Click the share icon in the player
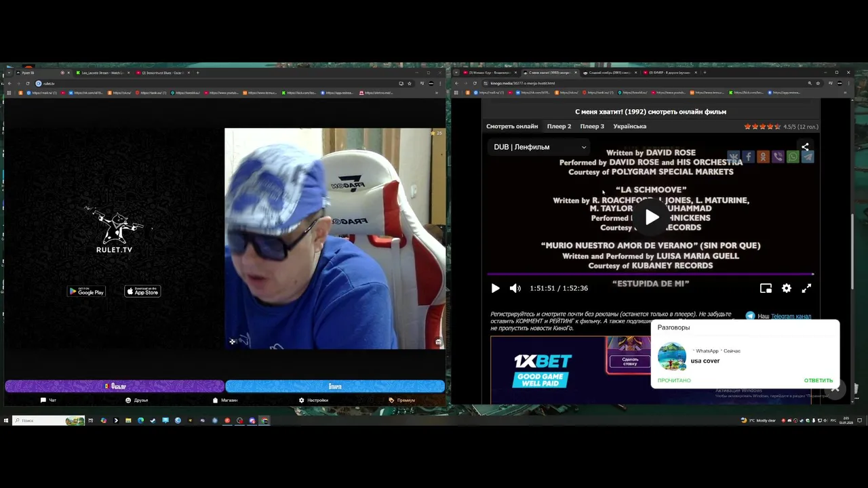868x488 pixels. (x=805, y=147)
